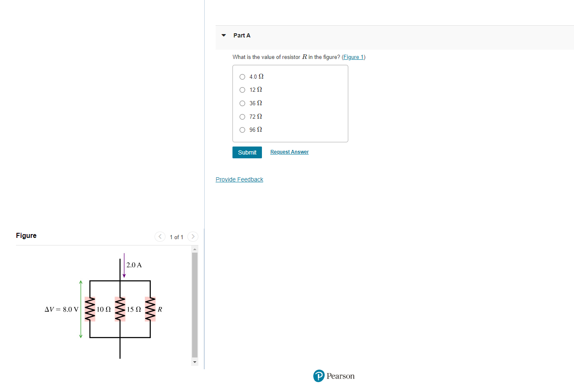The width and height of the screenshot is (574, 392).
Task: Click the question text about resistor R
Action: pyautogui.click(x=299, y=57)
